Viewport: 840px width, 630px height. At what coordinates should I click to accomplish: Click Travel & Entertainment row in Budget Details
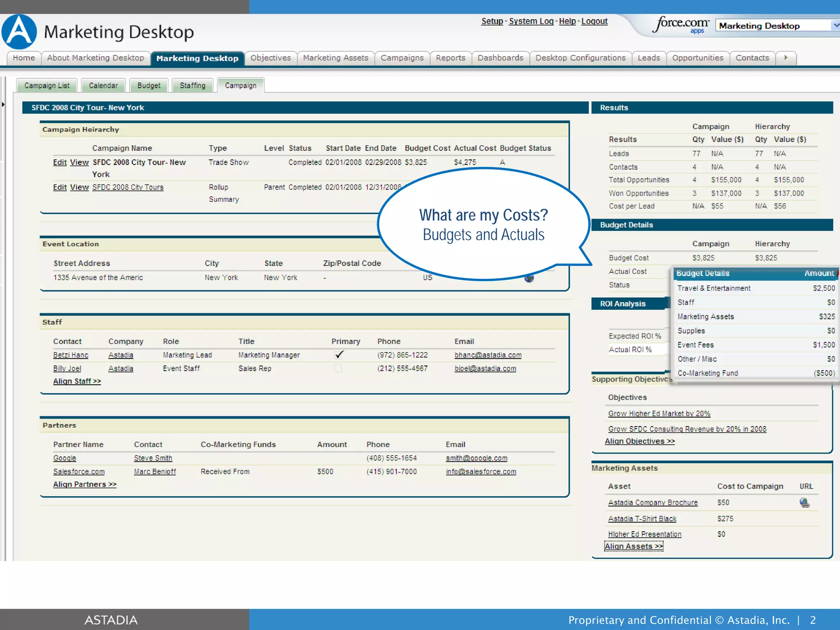[x=756, y=288]
